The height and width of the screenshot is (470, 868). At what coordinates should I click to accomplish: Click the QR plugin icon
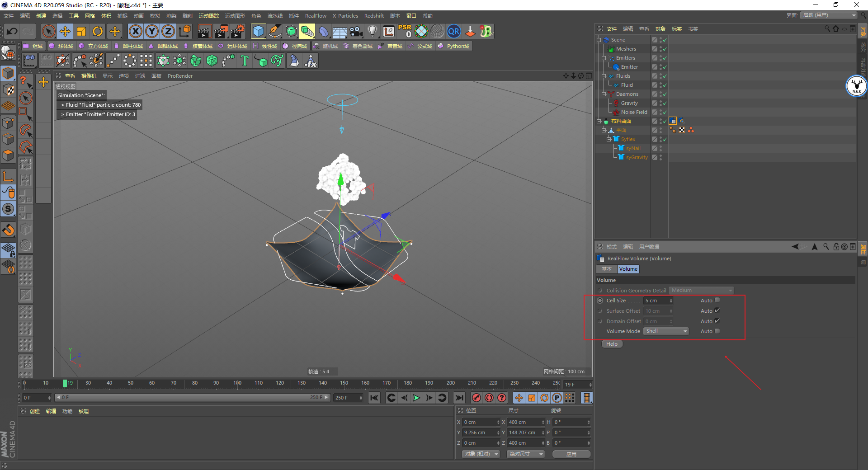[x=453, y=32]
